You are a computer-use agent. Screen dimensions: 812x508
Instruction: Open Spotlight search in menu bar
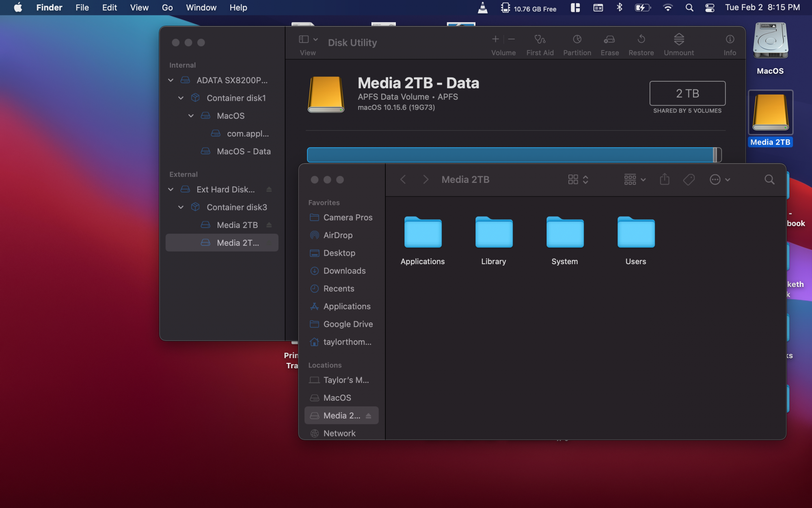pyautogui.click(x=689, y=7)
